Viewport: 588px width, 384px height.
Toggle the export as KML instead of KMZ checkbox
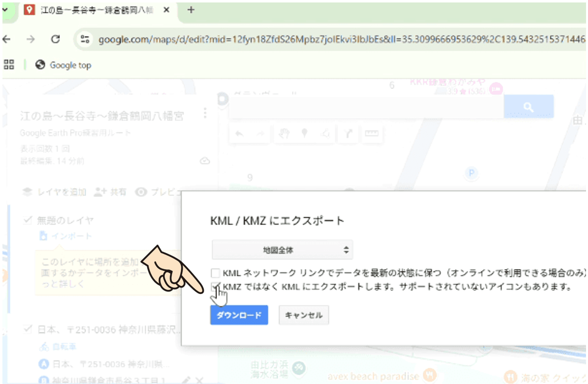tap(216, 287)
